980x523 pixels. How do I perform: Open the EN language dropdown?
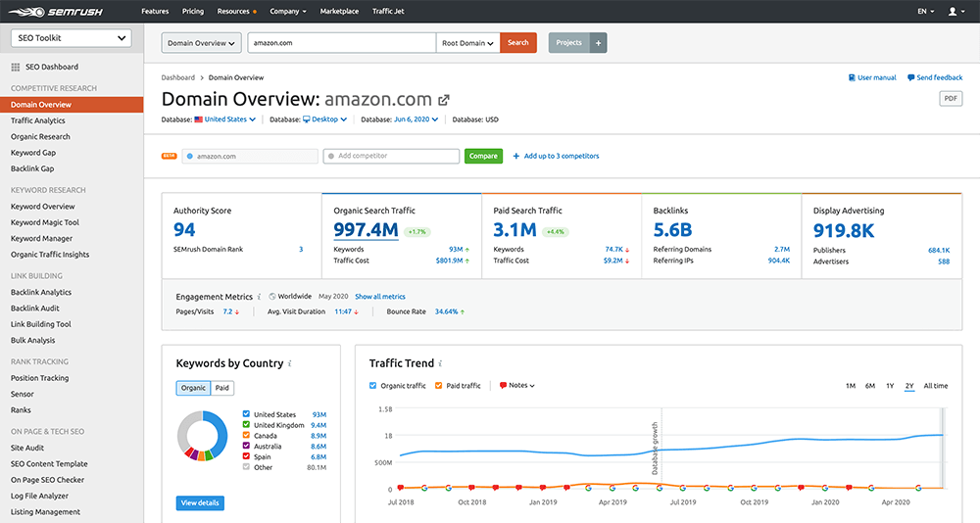coord(926,11)
